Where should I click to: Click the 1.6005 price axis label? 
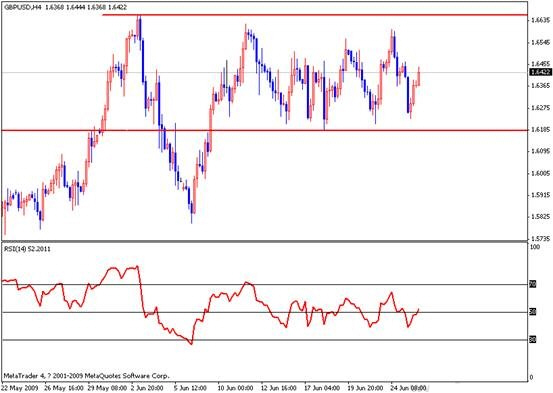540,173
